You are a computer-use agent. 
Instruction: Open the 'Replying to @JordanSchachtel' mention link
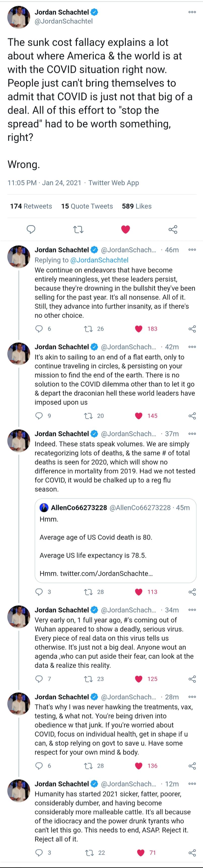click(x=99, y=260)
